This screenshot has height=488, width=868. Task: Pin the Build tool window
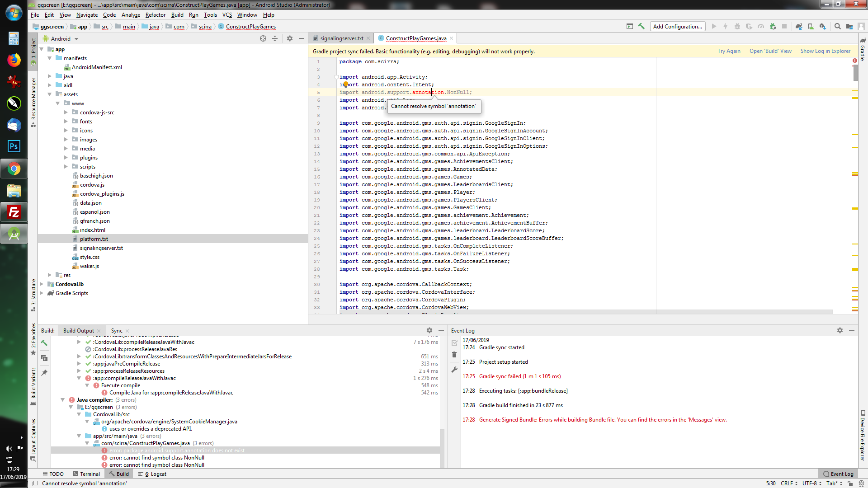pyautogui.click(x=44, y=373)
